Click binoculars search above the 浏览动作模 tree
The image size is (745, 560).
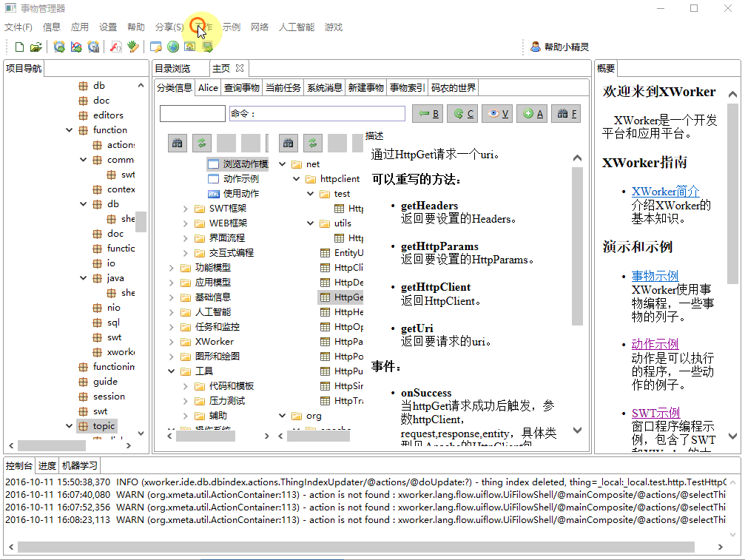click(x=178, y=143)
